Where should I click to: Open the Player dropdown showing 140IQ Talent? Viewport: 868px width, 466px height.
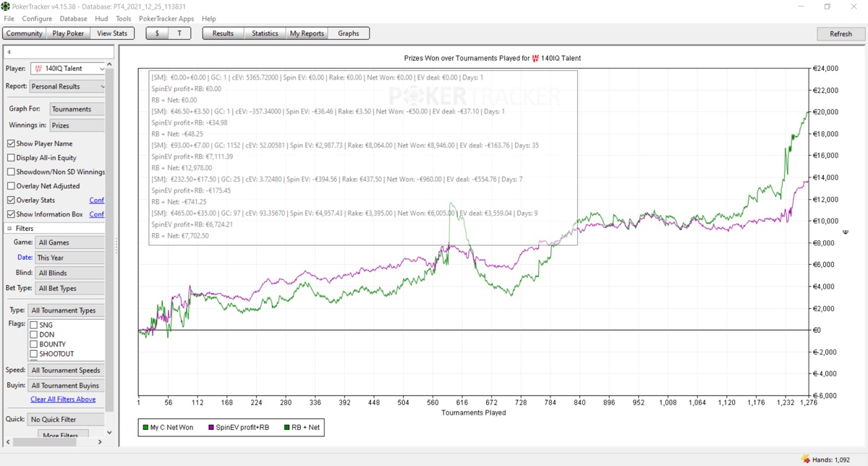tap(68, 69)
